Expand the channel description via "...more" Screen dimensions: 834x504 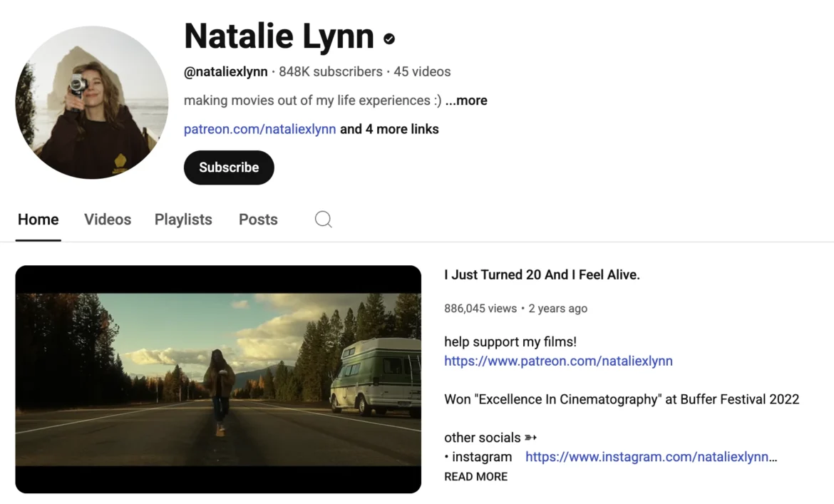[x=466, y=101]
